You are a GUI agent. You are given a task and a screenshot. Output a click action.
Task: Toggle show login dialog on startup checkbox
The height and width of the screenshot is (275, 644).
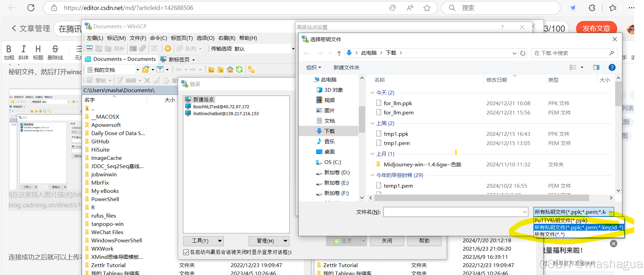[186, 252]
